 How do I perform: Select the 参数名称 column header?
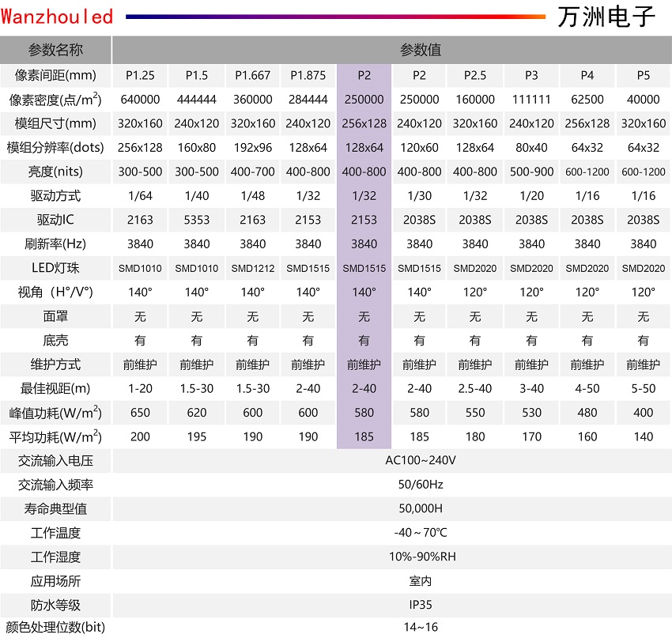[55, 51]
